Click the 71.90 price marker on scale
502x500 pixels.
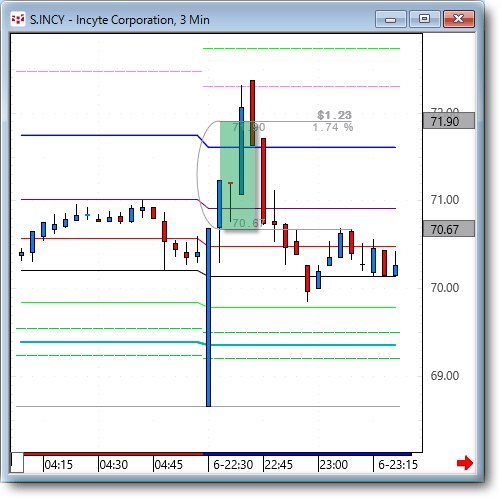point(449,121)
